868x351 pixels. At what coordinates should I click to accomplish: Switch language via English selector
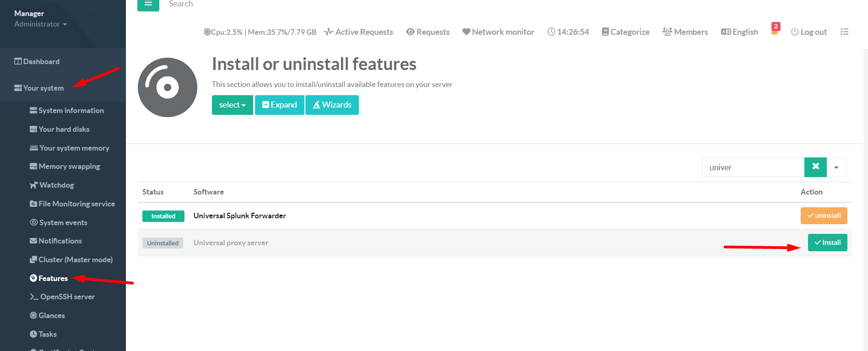739,32
